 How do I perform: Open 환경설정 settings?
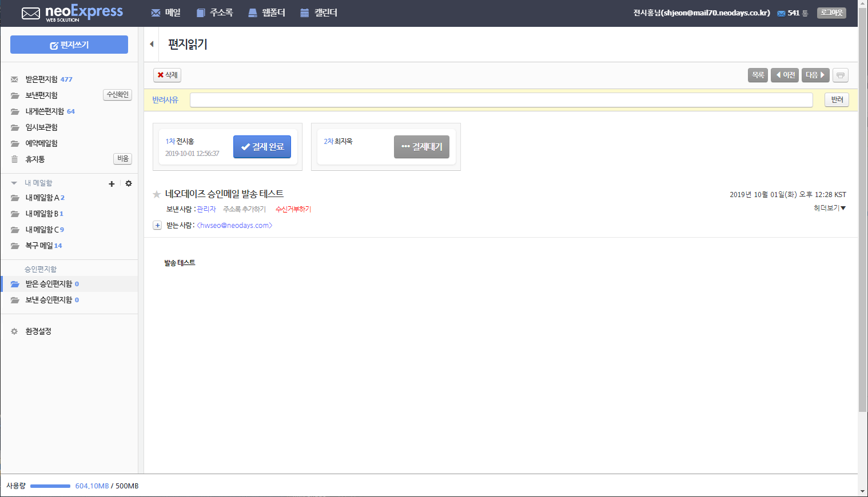38,331
